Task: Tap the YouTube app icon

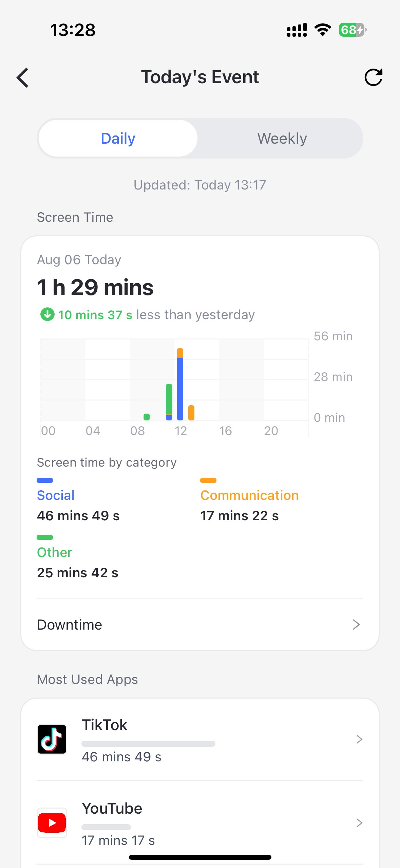Action: click(x=52, y=822)
